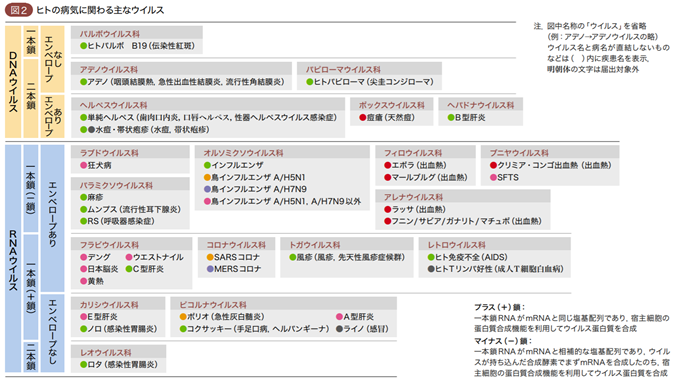Select the vertical DNAウイルス label
Screen dimensions: 685x381
tap(13, 82)
